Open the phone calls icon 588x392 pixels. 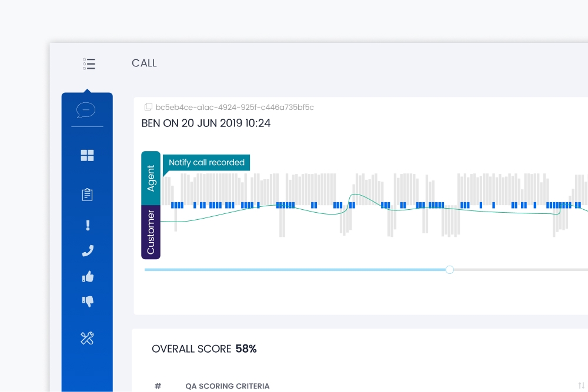coord(88,251)
